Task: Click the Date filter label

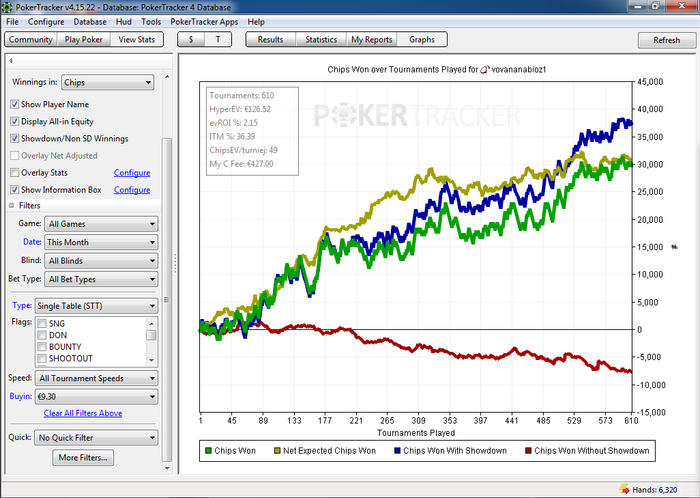Action: tap(32, 242)
